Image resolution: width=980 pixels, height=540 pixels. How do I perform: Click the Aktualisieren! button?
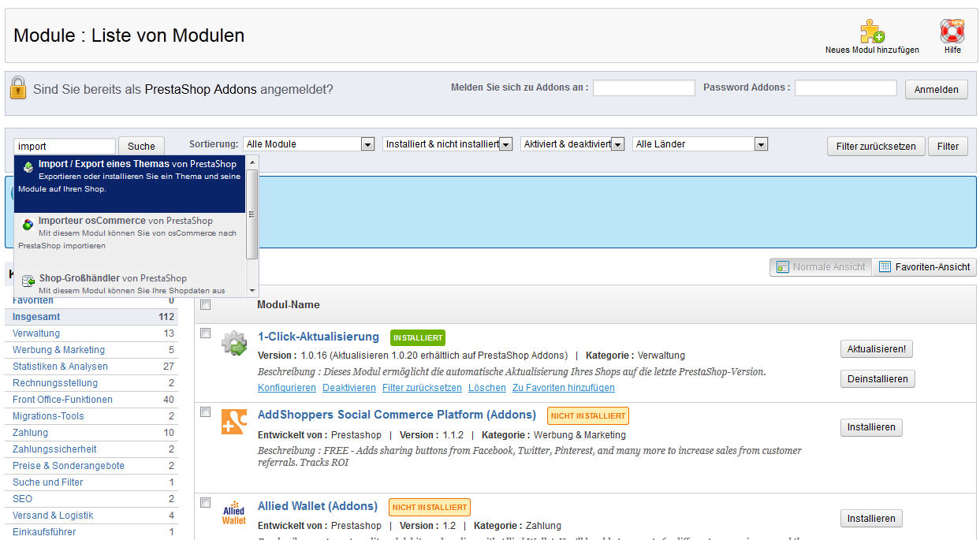click(x=876, y=349)
